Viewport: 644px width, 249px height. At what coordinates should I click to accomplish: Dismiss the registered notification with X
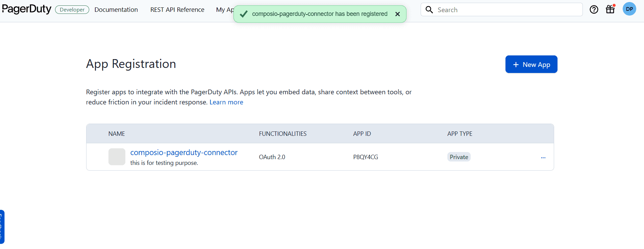tap(398, 14)
